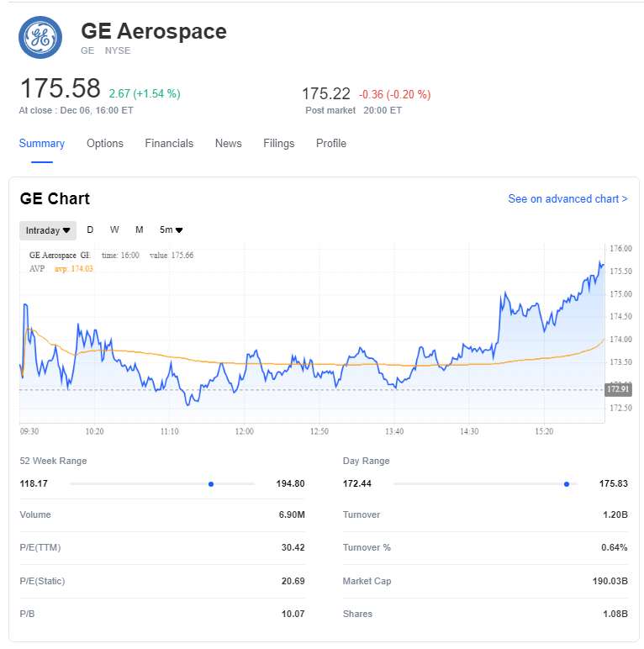Go to the Financials tab
The height and width of the screenshot is (649, 644).
click(169, 144)
